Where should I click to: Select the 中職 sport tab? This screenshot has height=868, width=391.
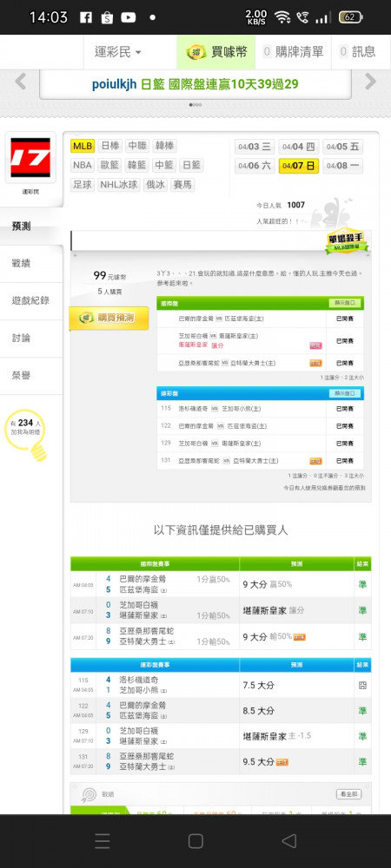(137, 146)
